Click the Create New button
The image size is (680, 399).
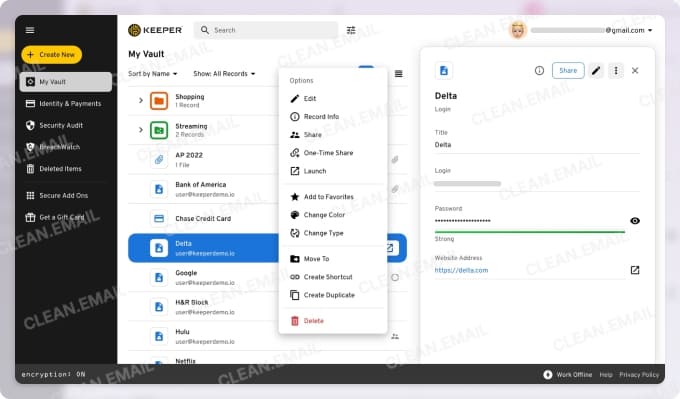click(52, 55)
